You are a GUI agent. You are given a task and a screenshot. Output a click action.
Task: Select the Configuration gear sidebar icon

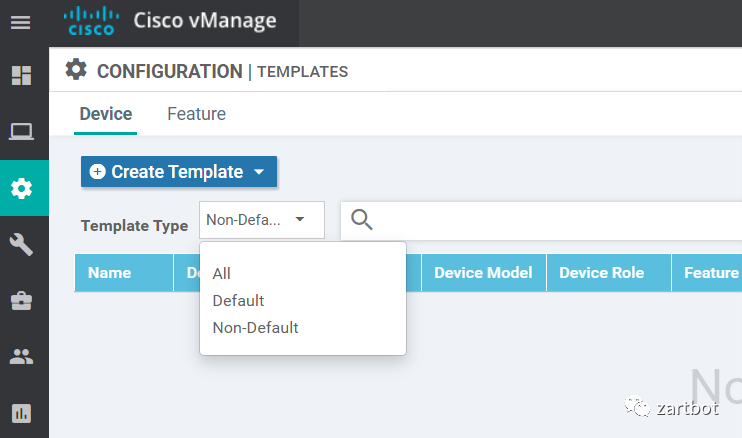21,188
